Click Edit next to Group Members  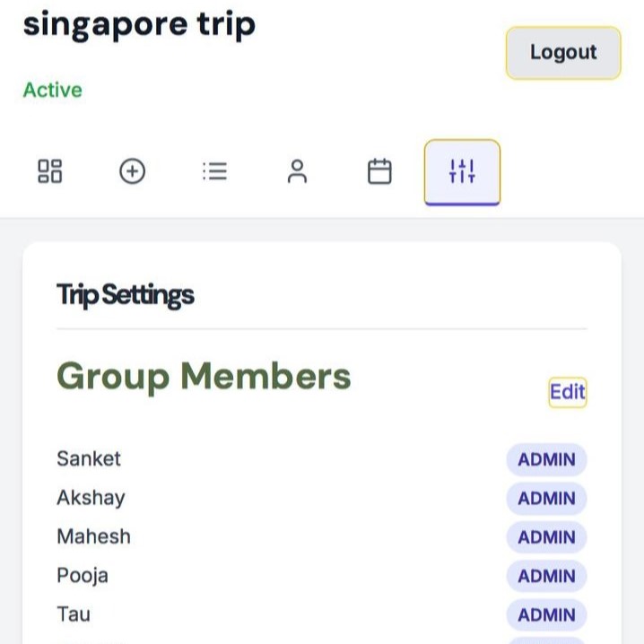[x=568, y=392]
